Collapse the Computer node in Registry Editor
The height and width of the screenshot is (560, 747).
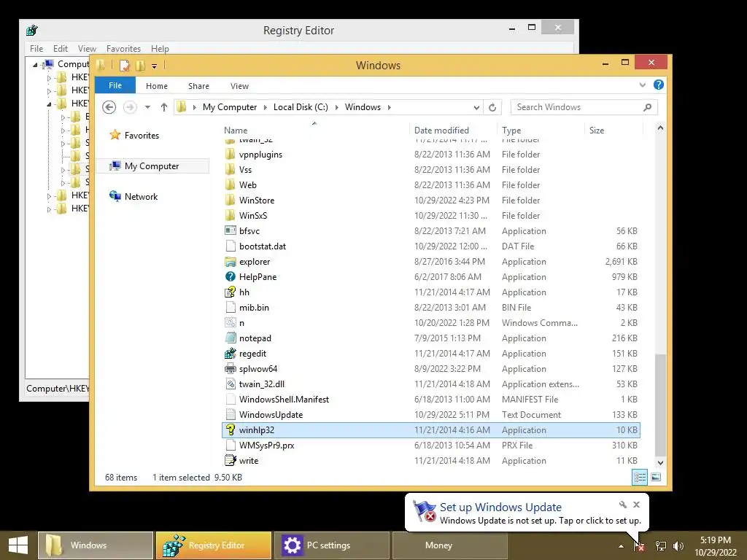[35, 64]
